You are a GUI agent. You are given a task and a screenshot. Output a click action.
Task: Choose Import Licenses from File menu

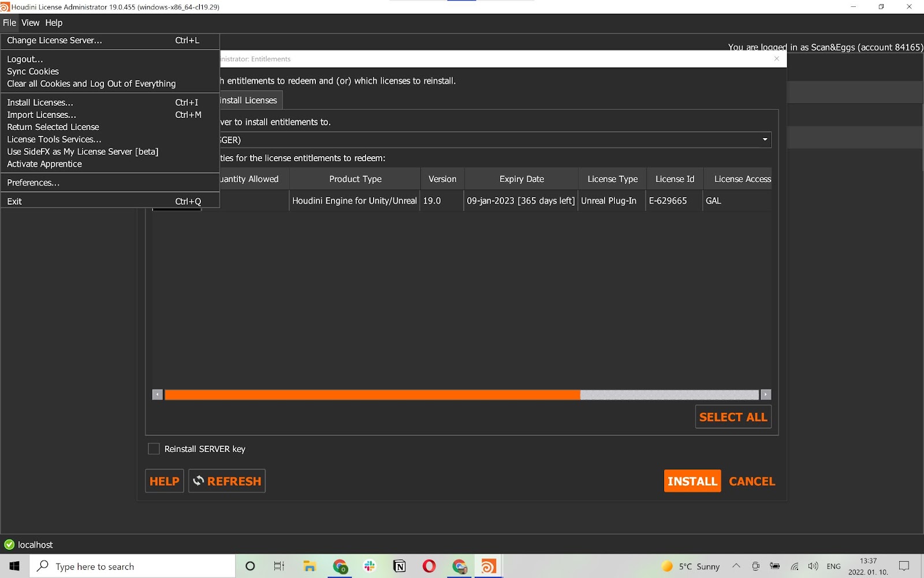tap(110, 114)
